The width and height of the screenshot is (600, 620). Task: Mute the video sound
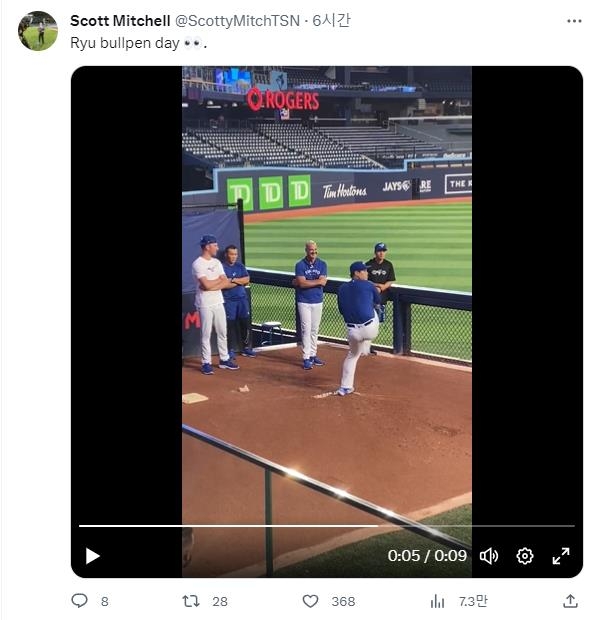point(489,556)
